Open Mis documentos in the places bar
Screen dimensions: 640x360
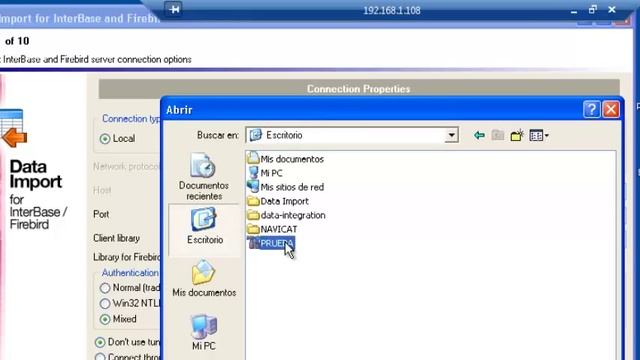(204, 278)
